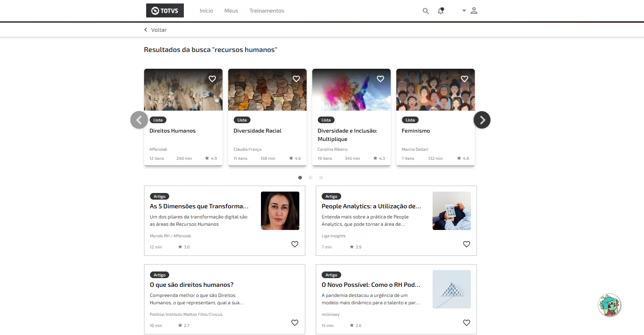Select second carousel page dot
Screen dimensions: 644x335
[310, 178]
